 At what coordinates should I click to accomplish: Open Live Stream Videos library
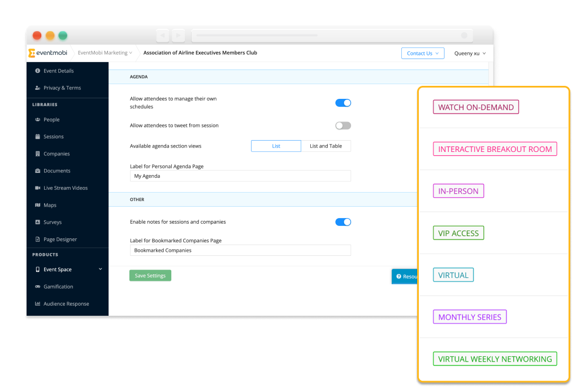click(38, 188)
